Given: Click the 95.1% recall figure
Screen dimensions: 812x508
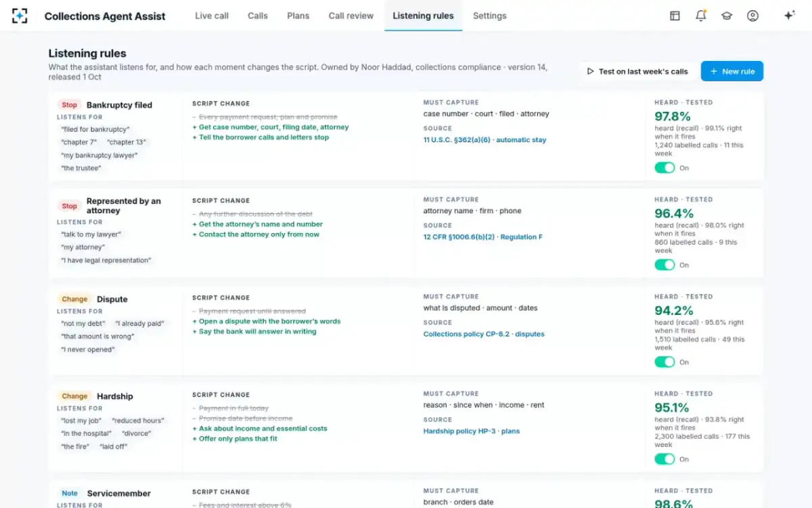Looking at the screenshot, I should 672,407.
